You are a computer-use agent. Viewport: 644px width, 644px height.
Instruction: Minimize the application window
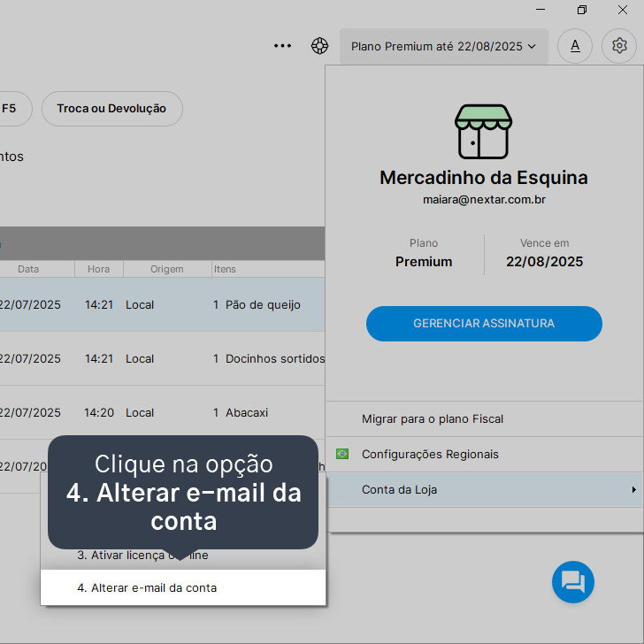point(540,10)
